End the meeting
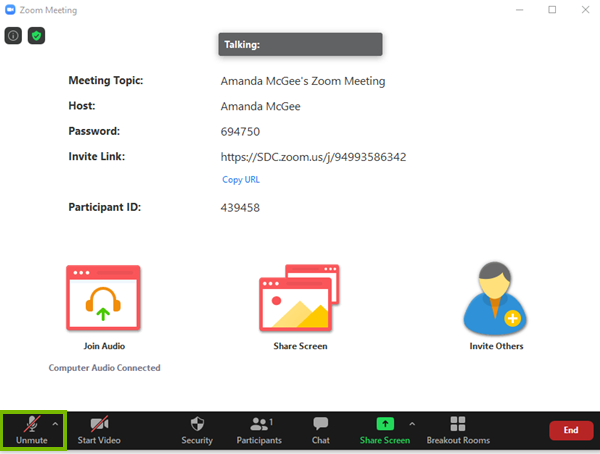Screen dimensions: 600x454 point(571,430)
